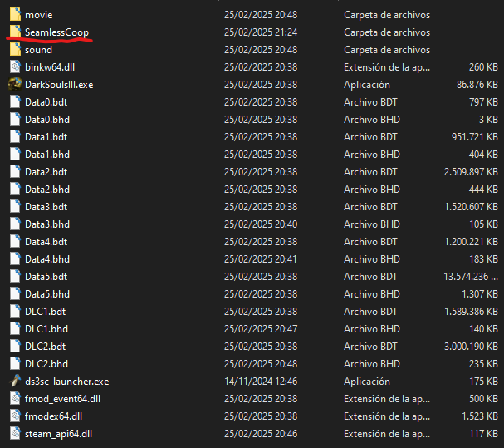Click the fmod_event64.dll file icon

(x=15, y=399)
